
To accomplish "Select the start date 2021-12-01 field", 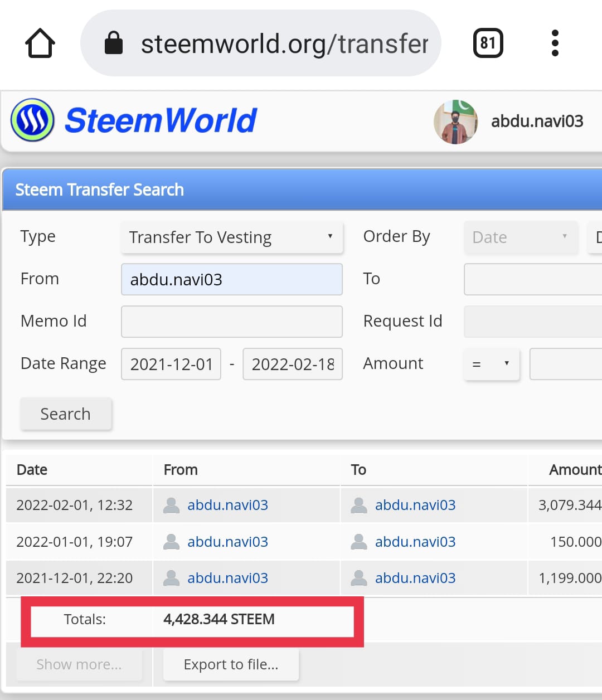I will pos(171,364).
